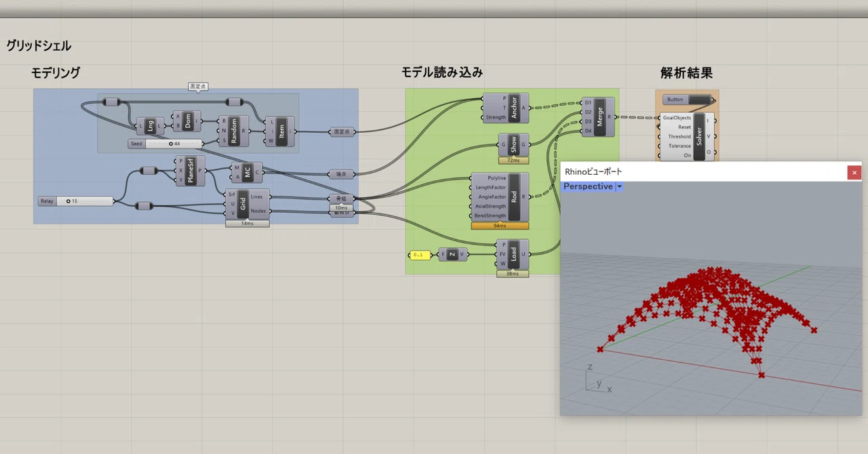Select the 固定点 parameter node after Item
This screenshot has height=454, width=868.
pos(342,131)
